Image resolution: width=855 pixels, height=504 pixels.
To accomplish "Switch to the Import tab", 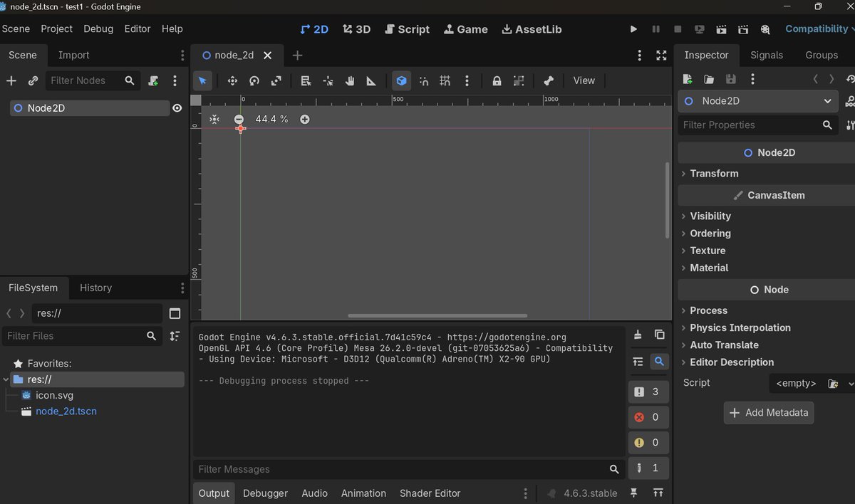I will click(x=74, y=55).
